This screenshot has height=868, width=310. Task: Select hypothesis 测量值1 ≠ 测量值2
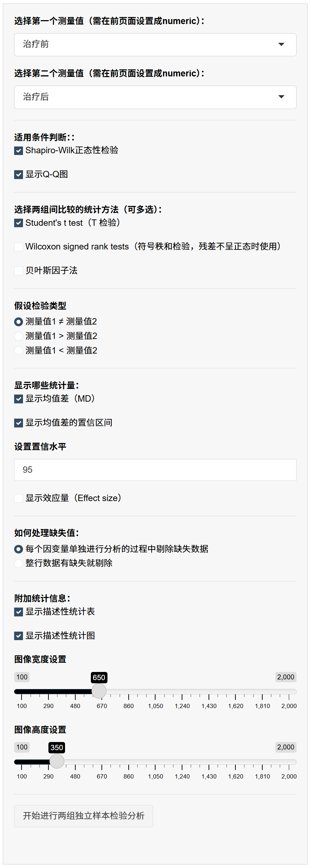(x=19, y=322)
